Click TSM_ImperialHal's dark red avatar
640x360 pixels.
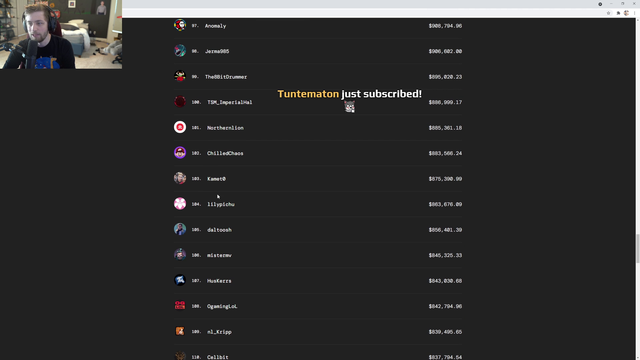(180, 102)
